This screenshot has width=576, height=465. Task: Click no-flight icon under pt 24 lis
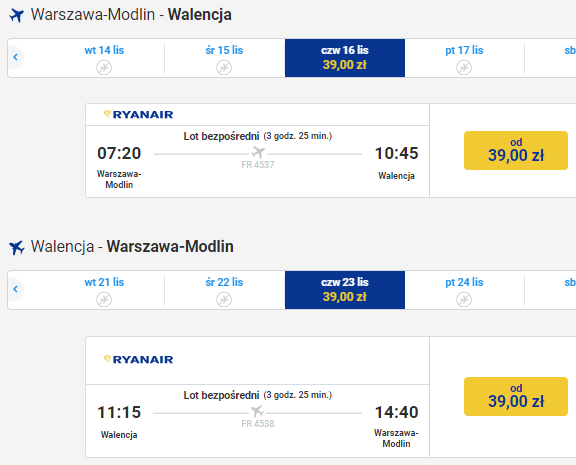pyautogui.click(x=464, y=299)
